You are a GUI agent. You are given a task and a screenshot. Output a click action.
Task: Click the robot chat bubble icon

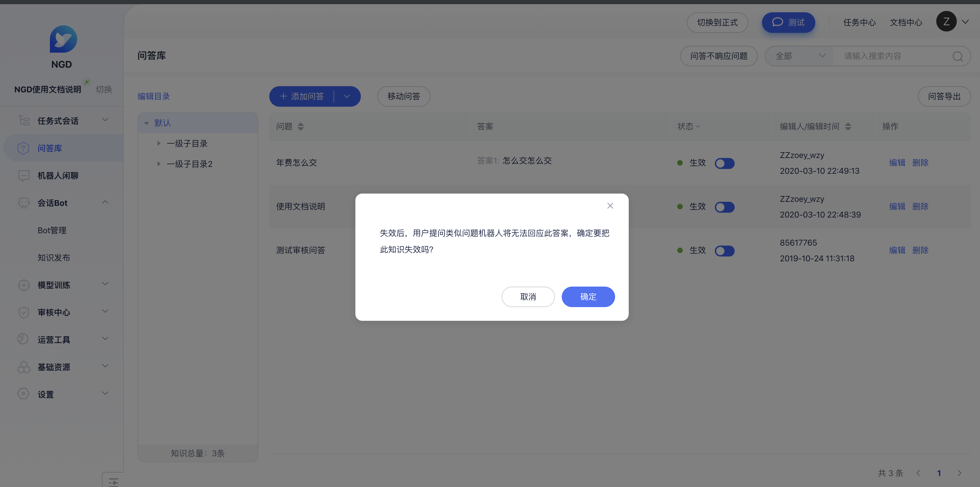coord(24,175)
